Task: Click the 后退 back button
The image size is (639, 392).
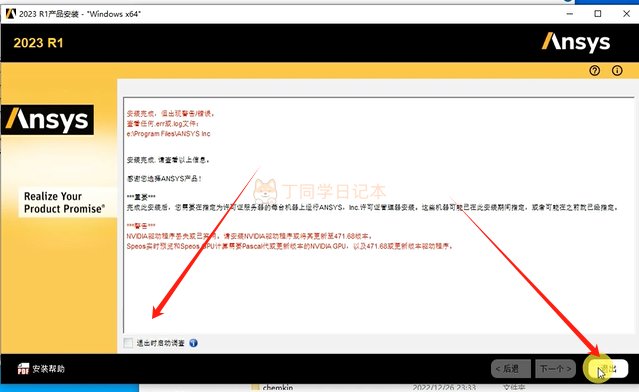Action: coord(511,369)
